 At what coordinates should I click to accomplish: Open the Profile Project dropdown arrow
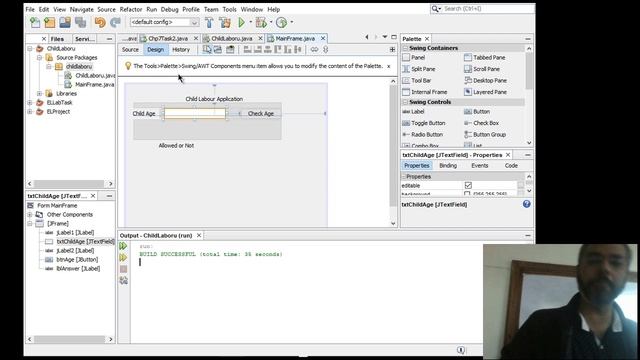click(x=291, y=22)
